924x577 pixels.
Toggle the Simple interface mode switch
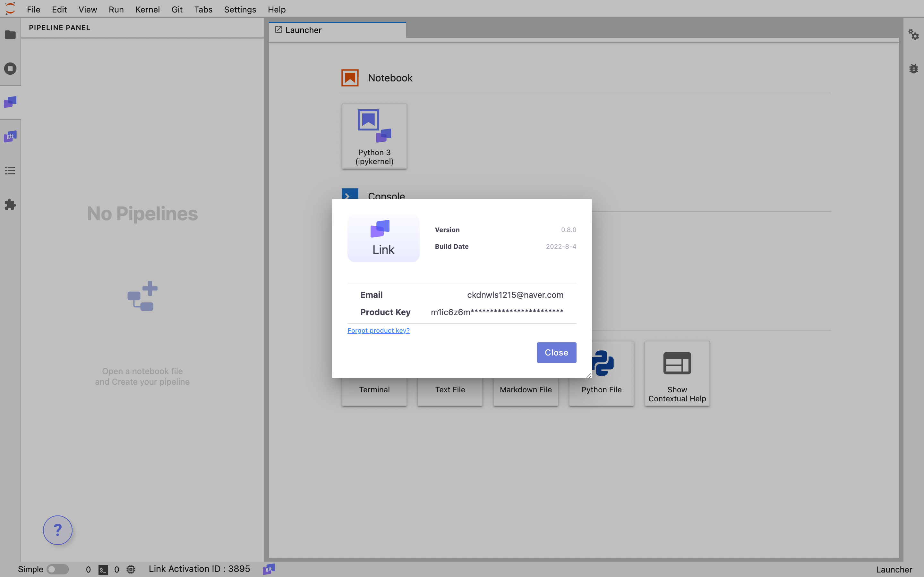pyautogui.click(x=57, y=569)
